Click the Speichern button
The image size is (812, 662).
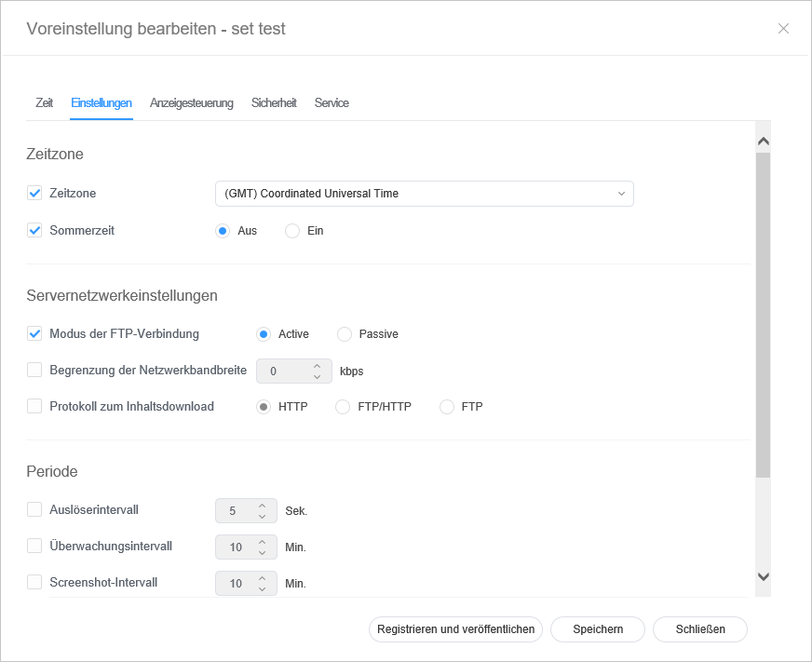(598, 629)
